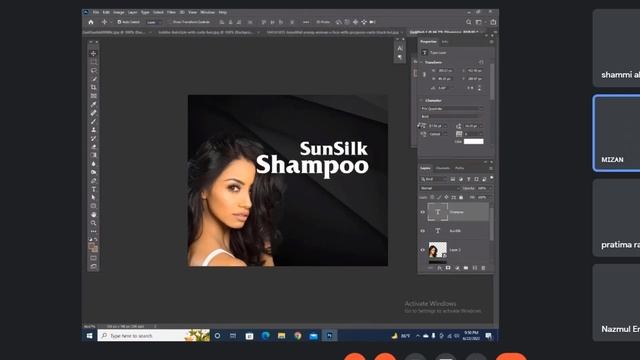Collapse the Transform section in Properties
This screenshot has width=640, height=360.
click(421, 62)
